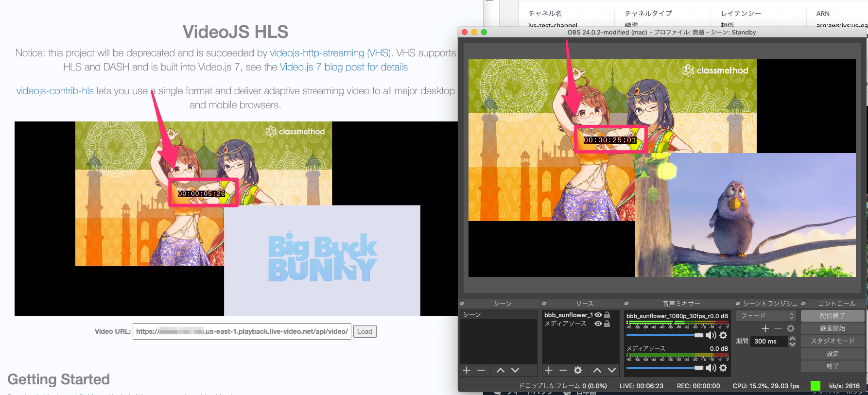Screen dimensions: 868x395
Task: Open transition properties gear icon
Action: (791, 328)
